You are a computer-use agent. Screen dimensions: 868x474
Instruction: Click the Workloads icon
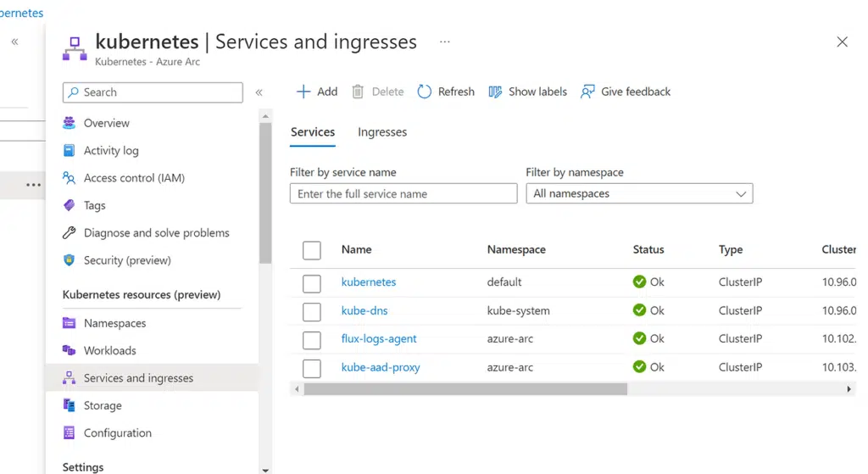(x=70, y=350)
